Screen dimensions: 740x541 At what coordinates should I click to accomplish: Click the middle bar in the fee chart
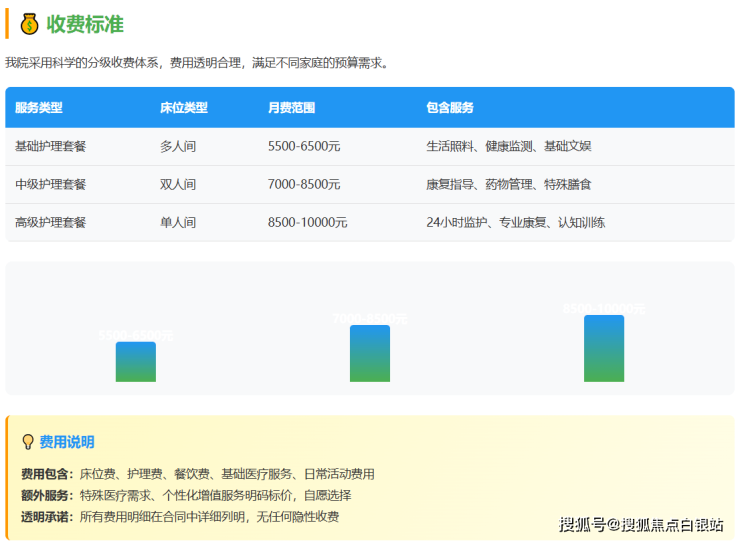click(x=370, y=353)
